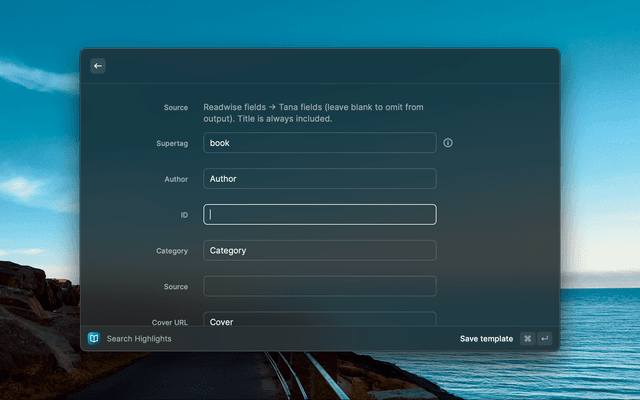Image resolution: width=640 pixels, height=400 pixels.
Task: Click the info icon beside Supertag field
Action: tap(448, 143)
